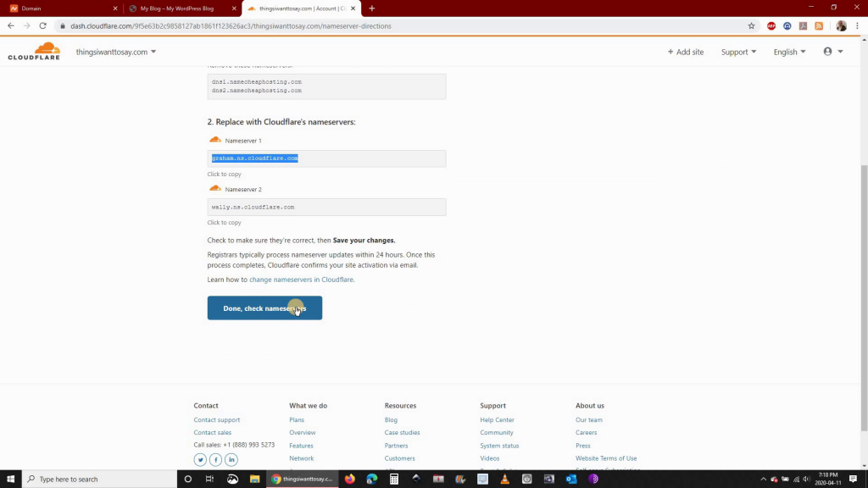Click the Chrome taskbar button for thingsiwanttosay

tap(303, 480)
